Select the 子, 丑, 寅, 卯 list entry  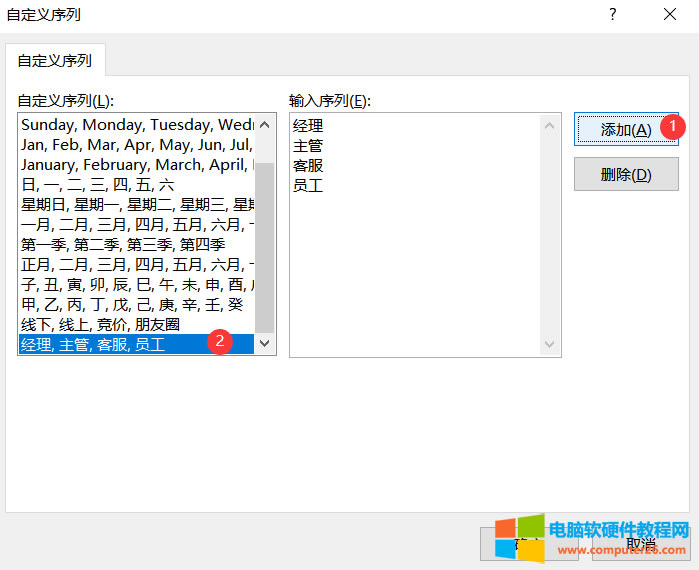[137, 285]
